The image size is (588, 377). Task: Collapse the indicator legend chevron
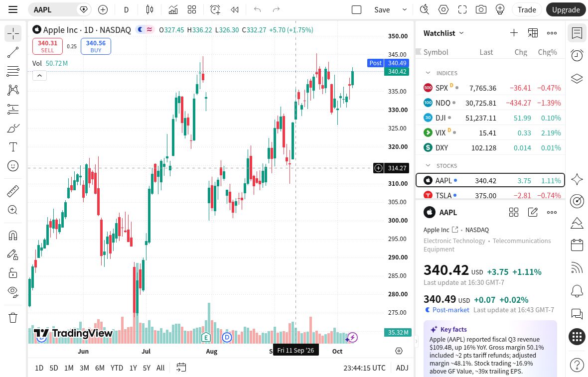39,76
